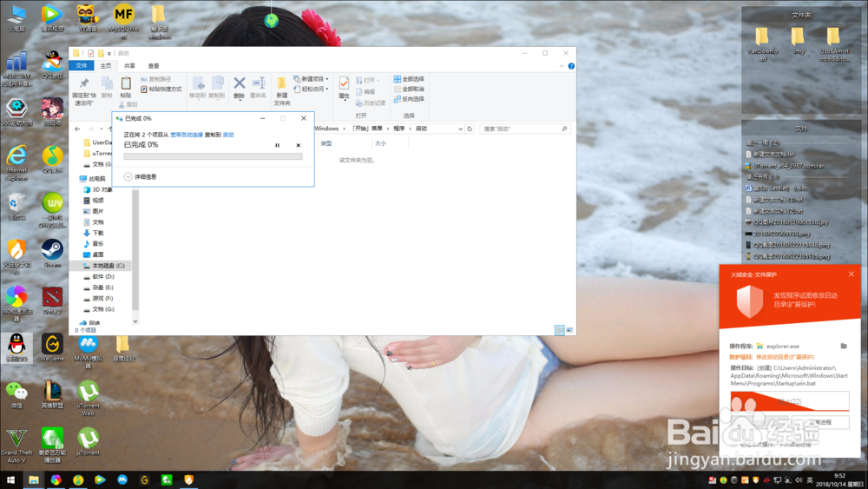
Task: Click Pin to Quick access ribbon icon
Action: pos(84,90)
